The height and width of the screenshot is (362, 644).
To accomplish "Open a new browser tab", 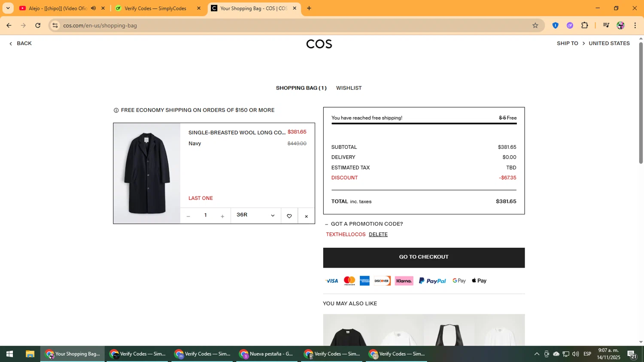I will (309, 8).
